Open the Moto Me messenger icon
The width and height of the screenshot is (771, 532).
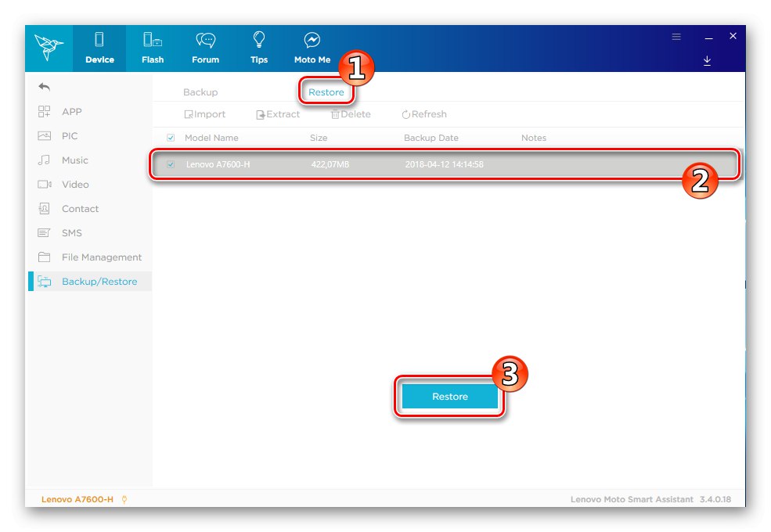pyautogui.click(x=312, y=40)
